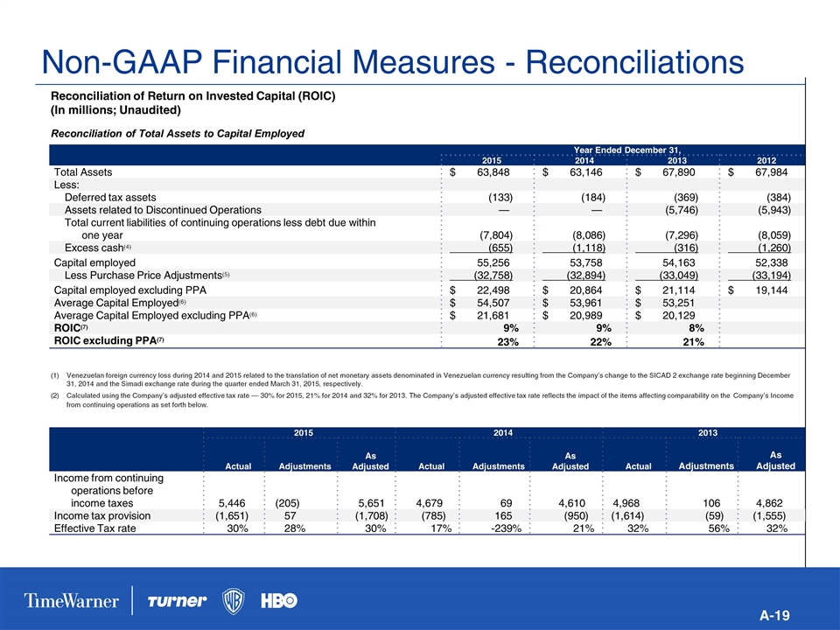This screenshot has height=630, width=840.
Task: Click the ROIC excluding PPA row label
Action: [x=108, y=340]
